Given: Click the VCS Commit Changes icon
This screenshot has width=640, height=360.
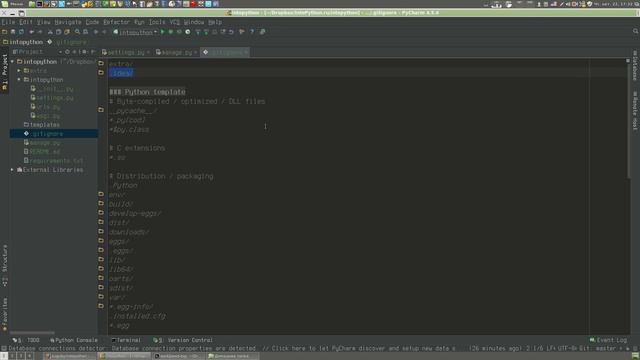Looking at the screenshot, I should 206,32.
